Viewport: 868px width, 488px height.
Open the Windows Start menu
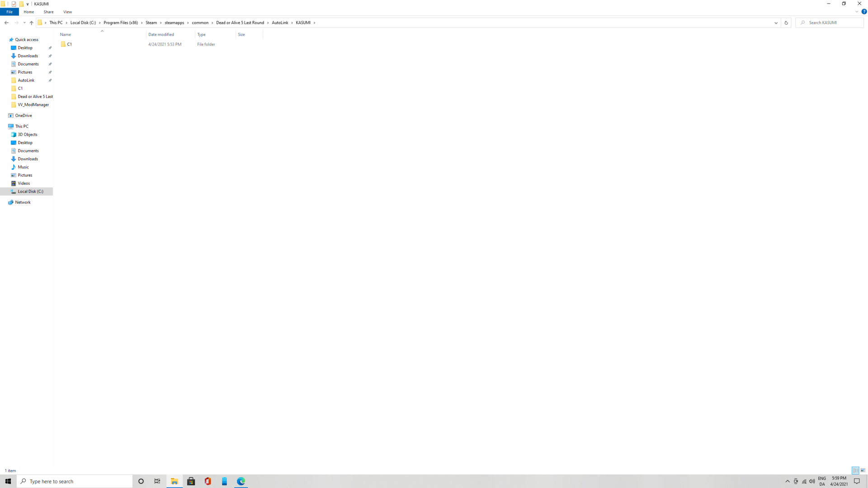pyautogui.click(x=8, y=481)
